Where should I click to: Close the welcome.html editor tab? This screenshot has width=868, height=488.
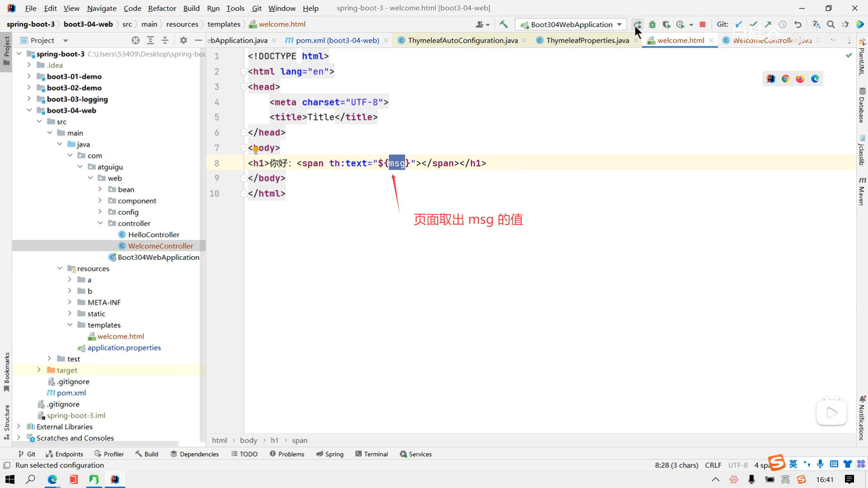(x=711, y=40)
